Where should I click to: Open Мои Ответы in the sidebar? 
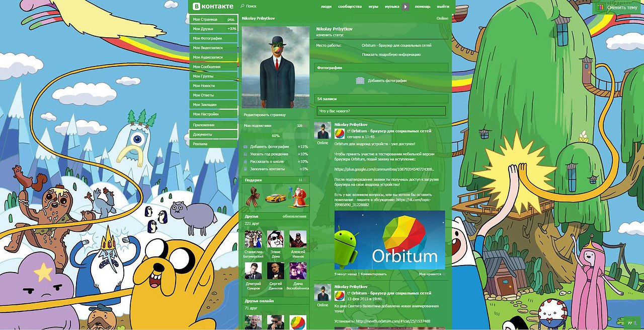213,95
